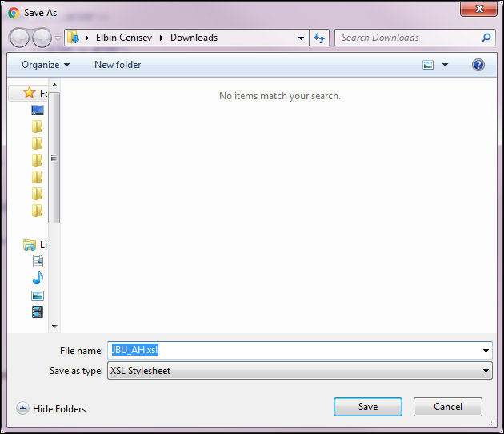Viewport: 504px width, 434px height.
Task: Open the Organize menu
Action: click(46, 65)
